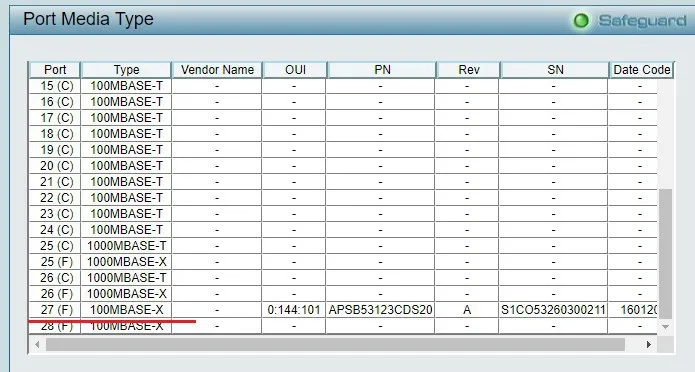This screenshot has height=372, width=695.
Task: Select port cell 15 (C)
Action: point(56,86)
